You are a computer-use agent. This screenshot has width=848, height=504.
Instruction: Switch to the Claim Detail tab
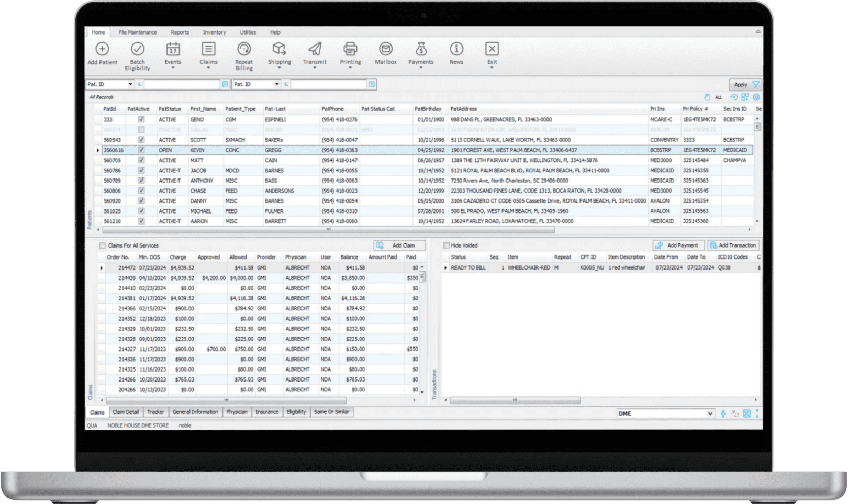(x=126, y=412)
